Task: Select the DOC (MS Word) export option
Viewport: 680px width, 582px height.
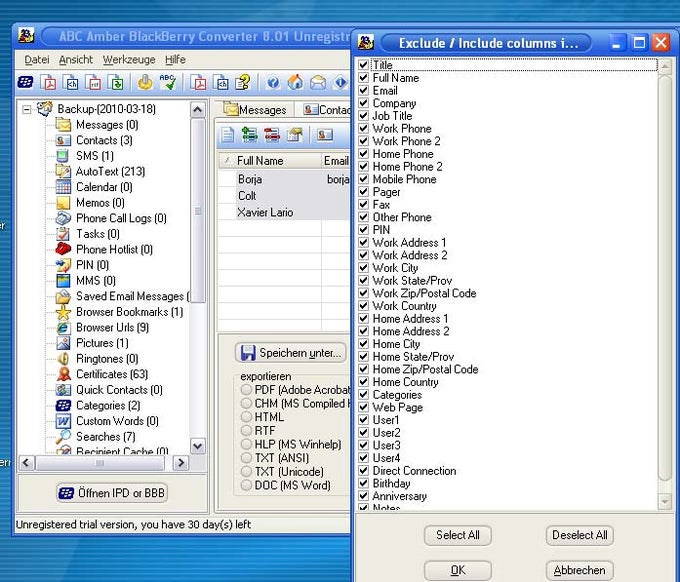Action: (x=246, y=485)
